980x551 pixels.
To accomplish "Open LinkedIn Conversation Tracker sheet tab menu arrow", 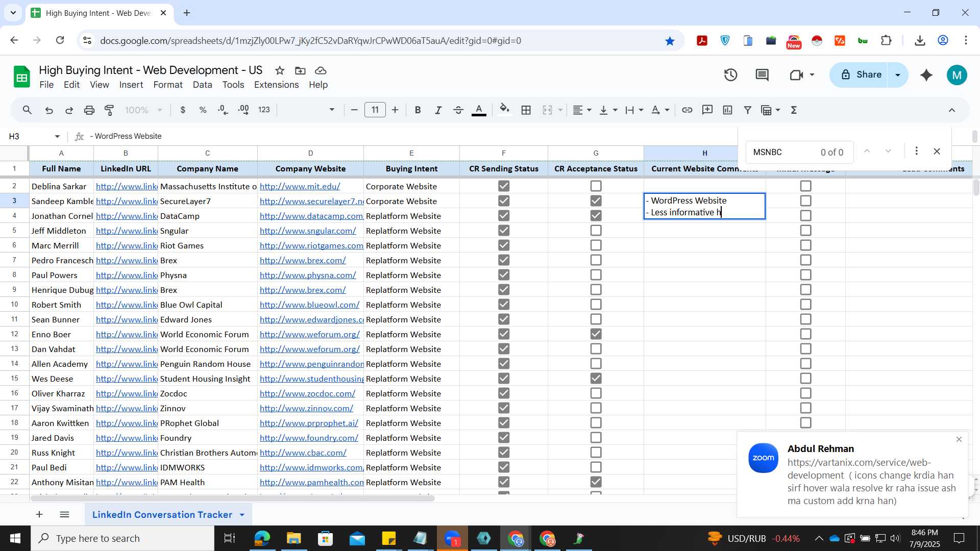I will tap(242, 515).
